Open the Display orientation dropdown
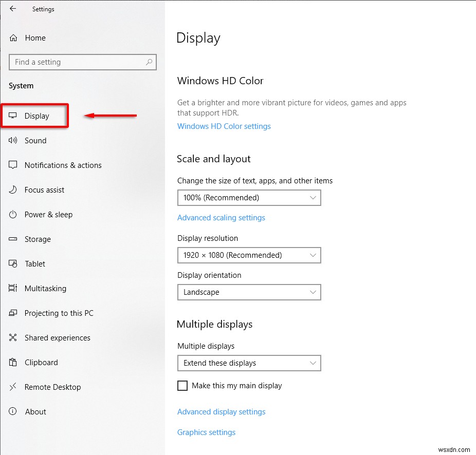Screen dimensions: 476x455 pos(249,292)
